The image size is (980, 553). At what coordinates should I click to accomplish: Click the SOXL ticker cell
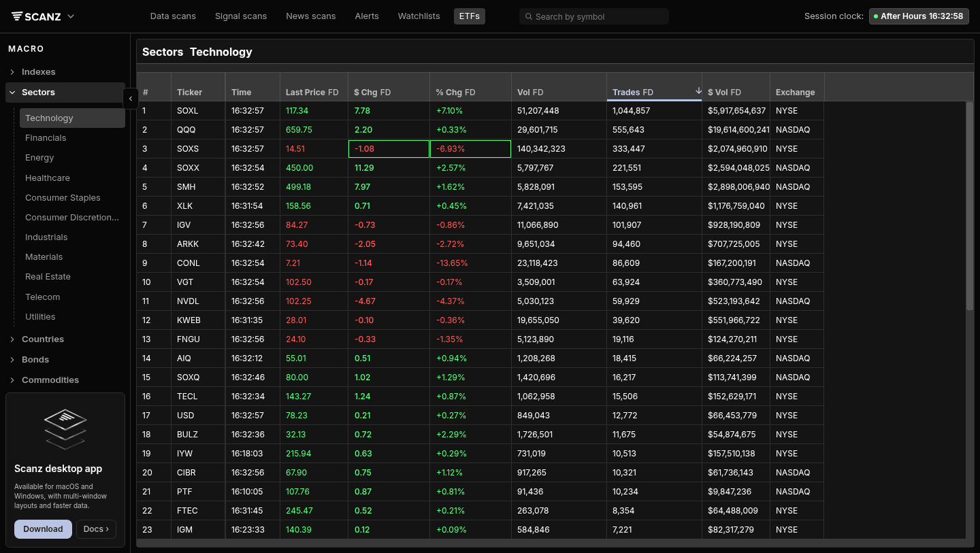pos(198,111)
